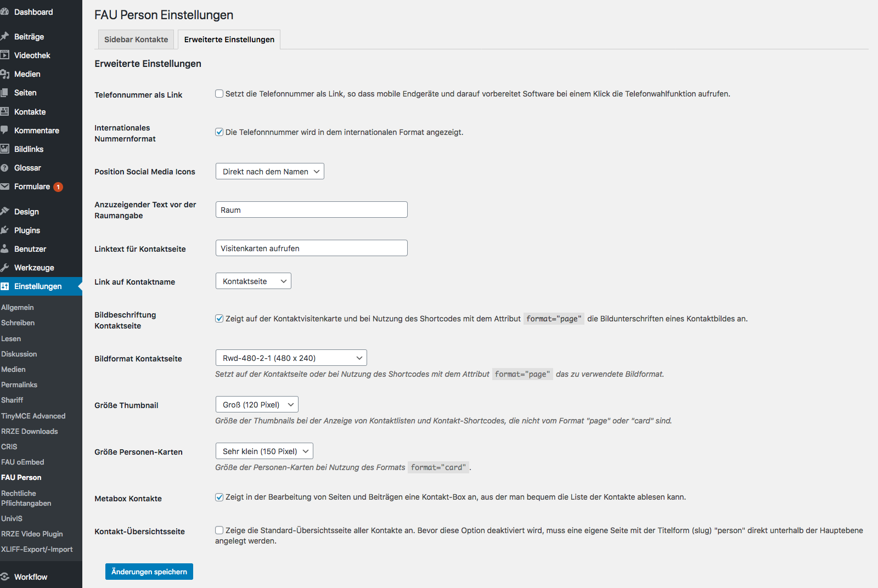Expand the Bildformat Kontaktseite dropdown
This screenshot has height=588, width=878.
(291, 358)
